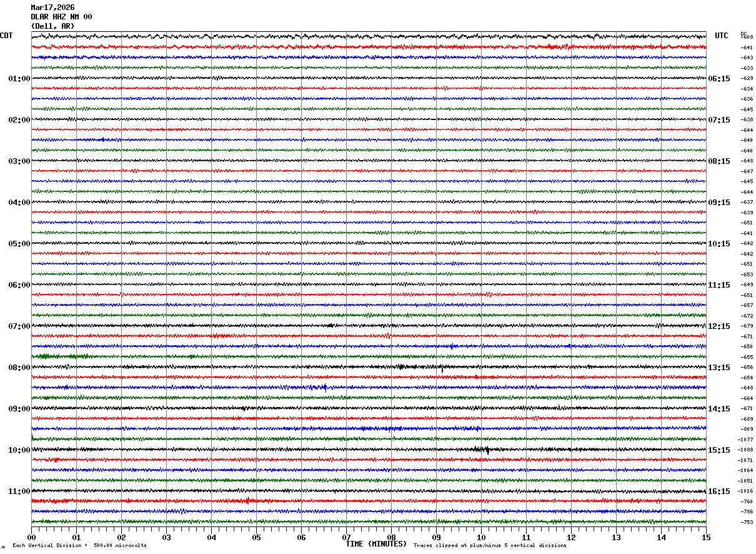Select the 09:15 UTC time label

click(719, 203)
